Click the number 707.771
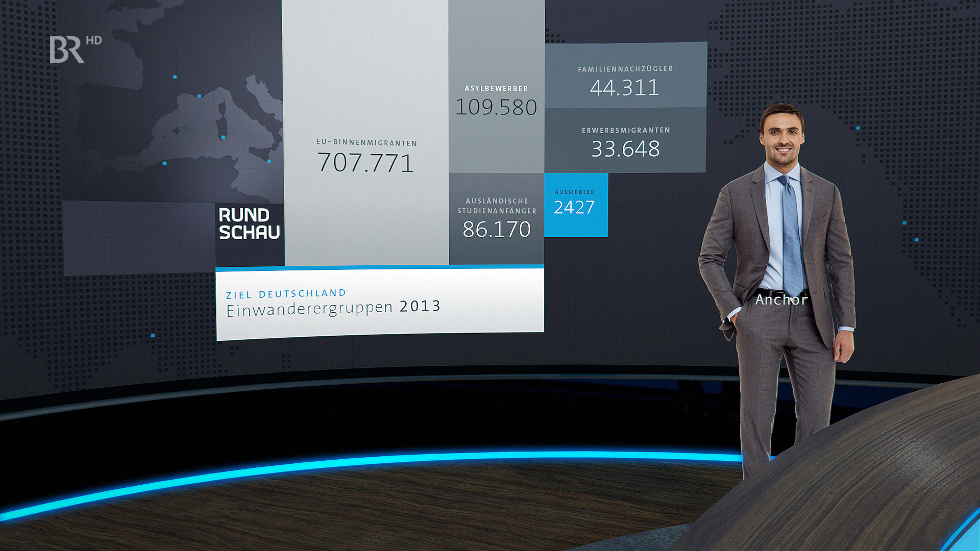 (365, 163)
